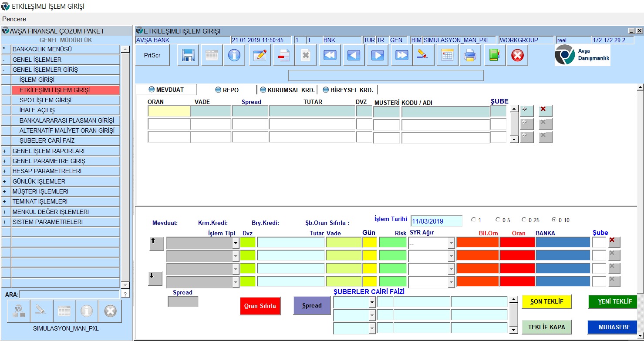Click the yellow ORAN input in first row

pos(169,111)
